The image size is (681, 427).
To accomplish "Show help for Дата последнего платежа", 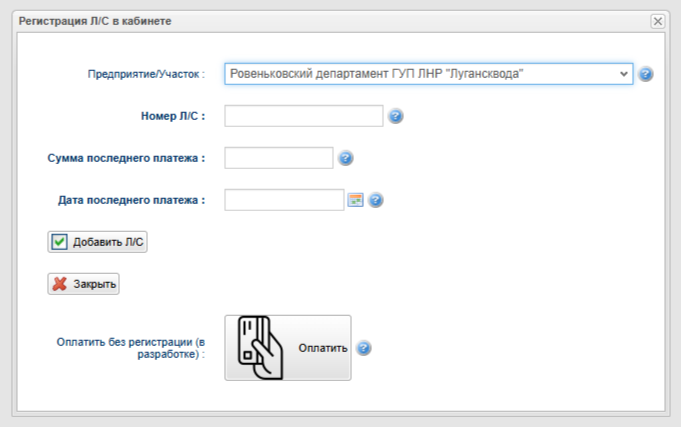I will pos(376,200).
